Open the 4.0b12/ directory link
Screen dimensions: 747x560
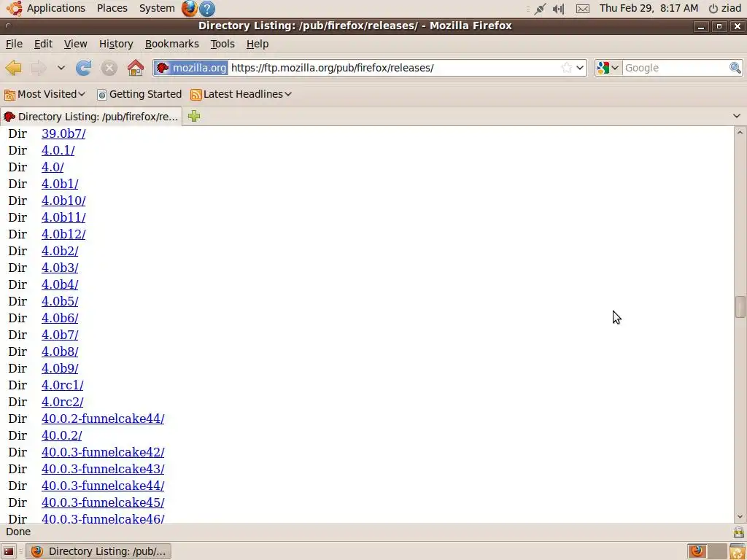63,234
